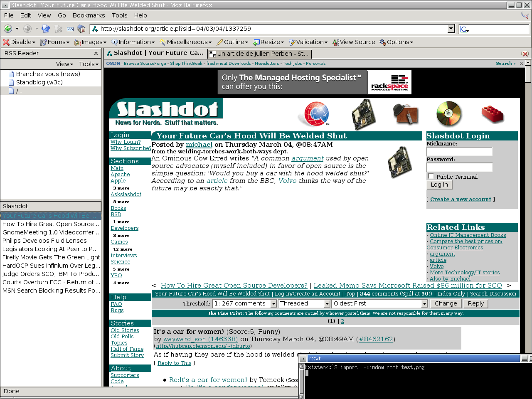The width and height of the screenshot is (532, 399).
Task: Open the Validation dropdown menu
Action: [308, 42]
